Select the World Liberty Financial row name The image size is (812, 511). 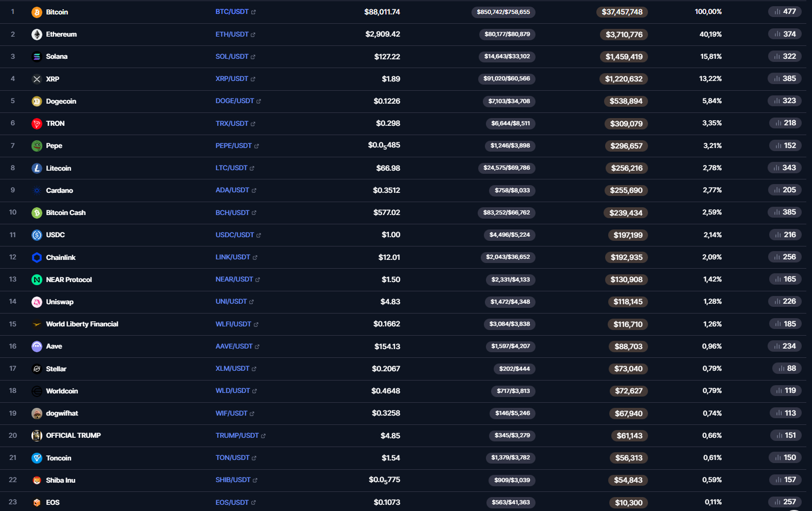click(x=82, y=324)
